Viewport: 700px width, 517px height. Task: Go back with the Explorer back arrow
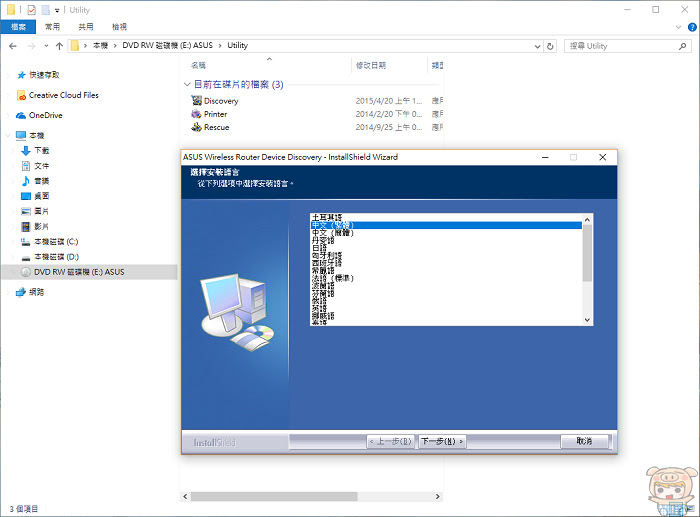[x=13, y=46]
